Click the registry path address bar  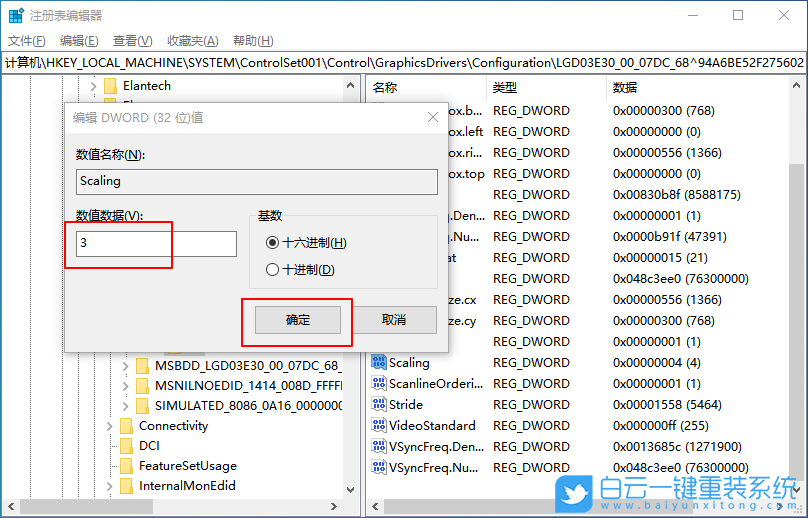[x=404, y=63]
